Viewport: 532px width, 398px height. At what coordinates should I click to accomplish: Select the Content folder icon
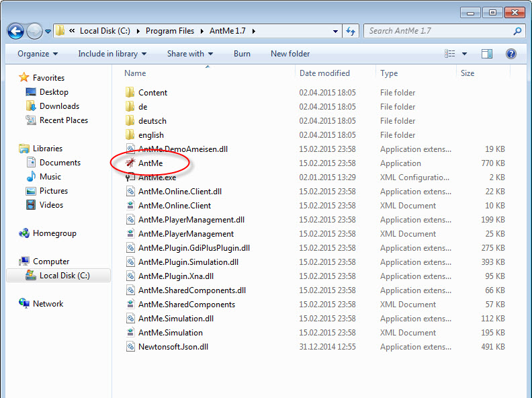coord(130,93)
